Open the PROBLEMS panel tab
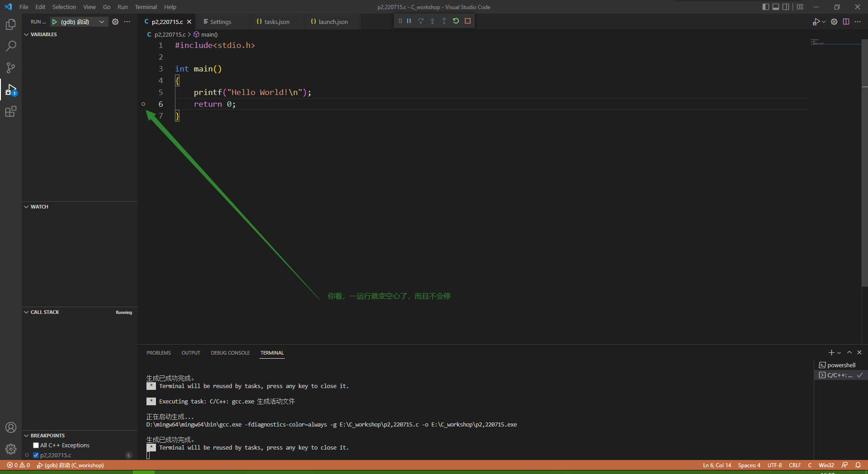The image size is (868, 474). click(x=158, y=353)
